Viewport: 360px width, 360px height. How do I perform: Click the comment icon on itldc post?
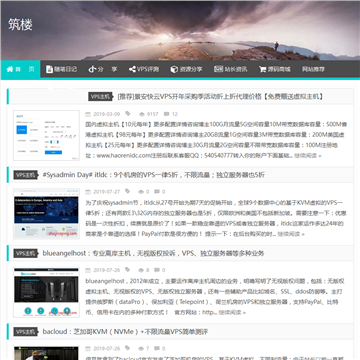(157, 192)
